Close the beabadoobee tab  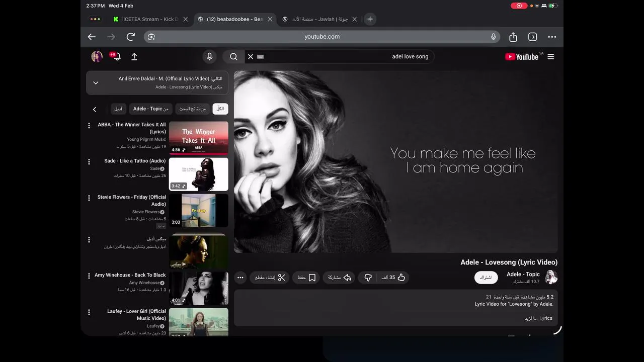pos(270,19)
